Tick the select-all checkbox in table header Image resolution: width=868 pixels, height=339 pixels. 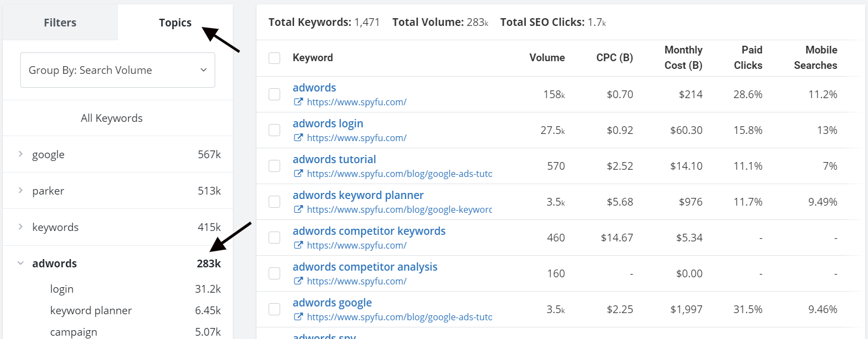coord(274,58)
